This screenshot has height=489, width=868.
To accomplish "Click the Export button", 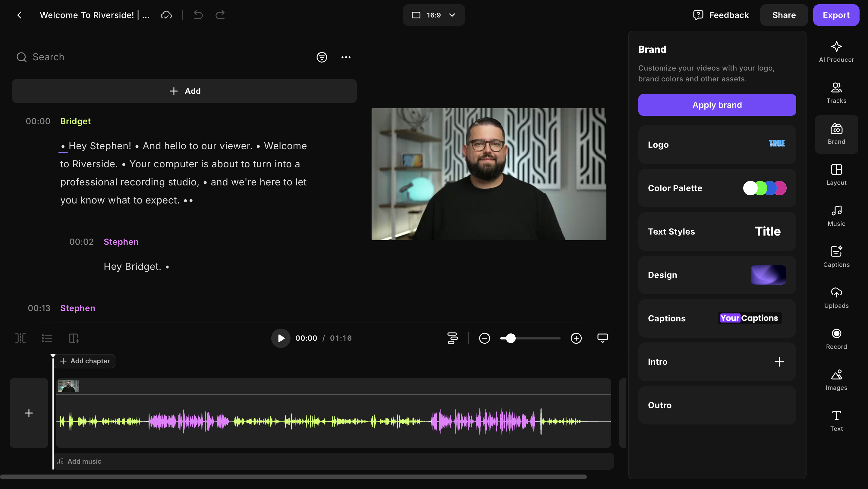I will [836, 15].
